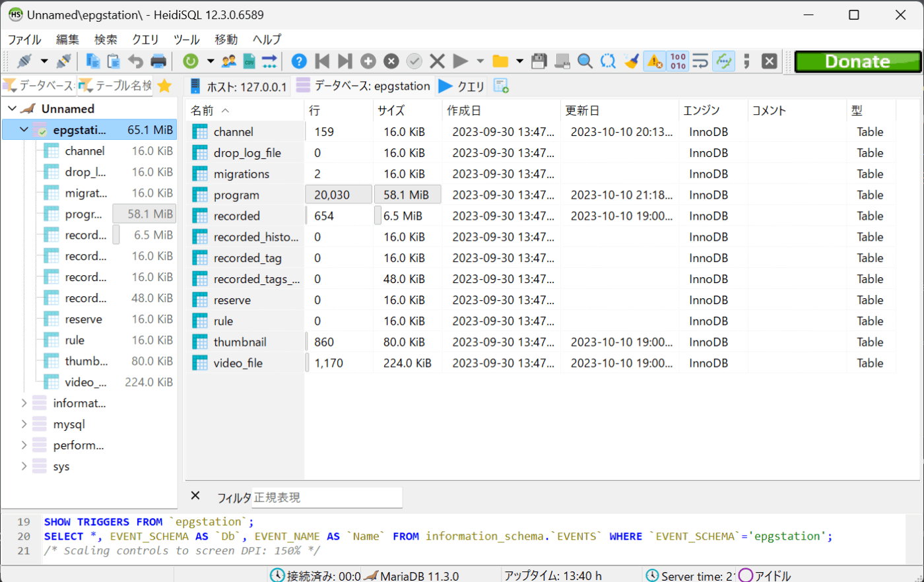Image resolution: width=924 pixels, height=582 pixels.
Task: Toggle stop on errors warning button
Action: [x=655, y=61]
